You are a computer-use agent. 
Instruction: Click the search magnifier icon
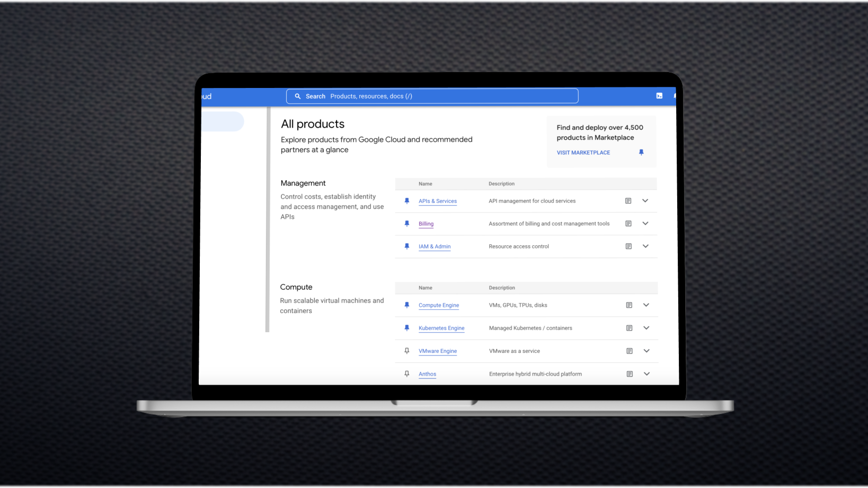[298, 96]
